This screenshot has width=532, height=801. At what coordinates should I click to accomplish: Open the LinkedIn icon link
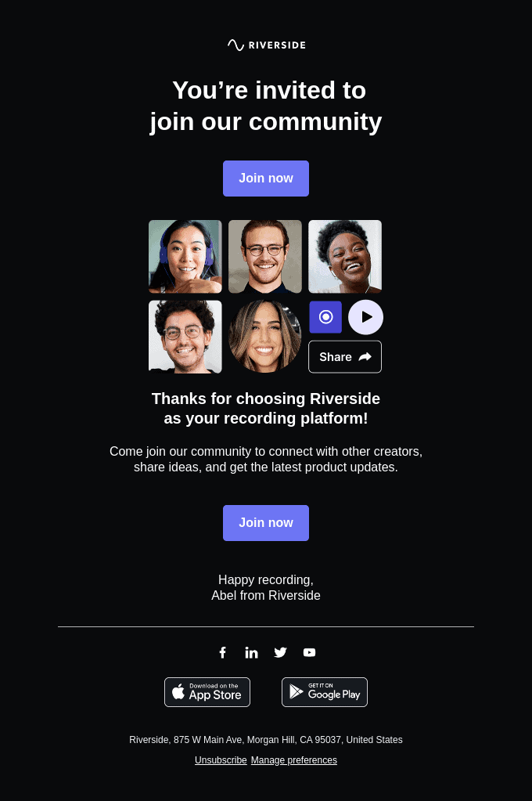(251, 652)
